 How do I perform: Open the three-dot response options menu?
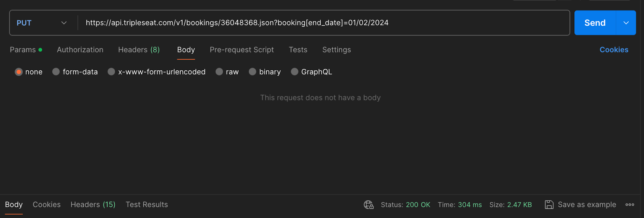[630, 205]
